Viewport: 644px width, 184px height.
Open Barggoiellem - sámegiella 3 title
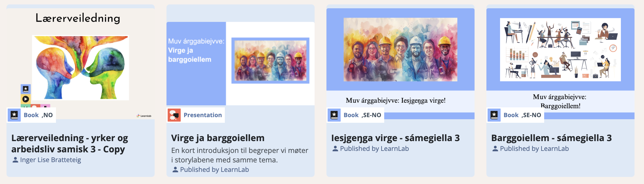point(551,138)
